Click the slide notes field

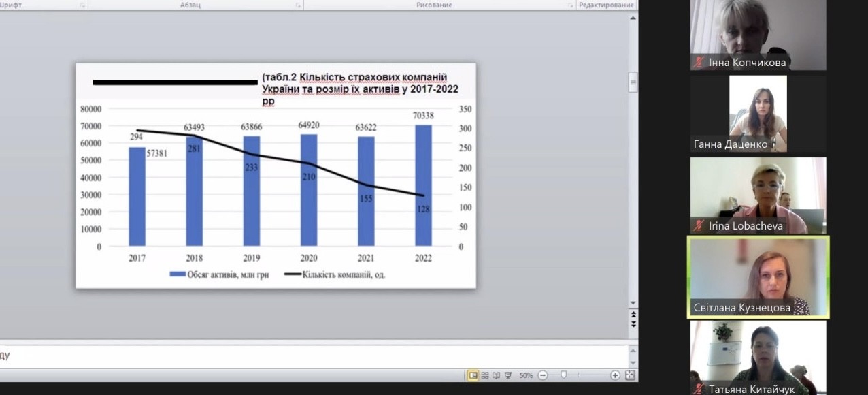click(x=313, y=355)
